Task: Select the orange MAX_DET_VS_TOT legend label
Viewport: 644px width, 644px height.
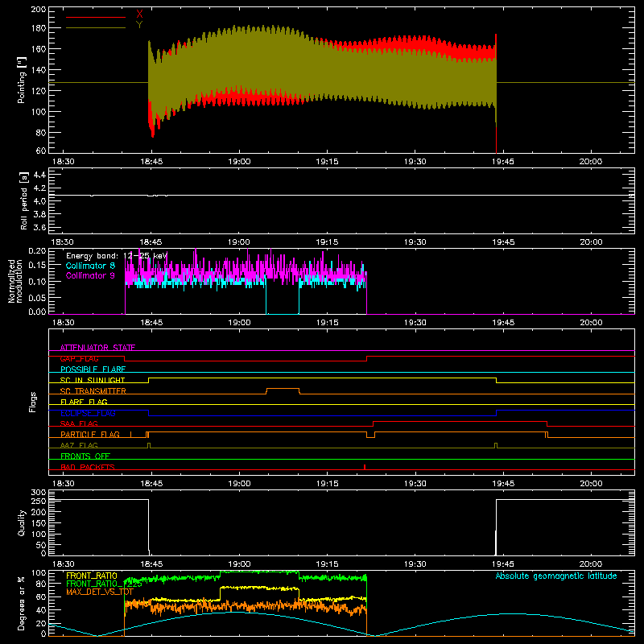Action: 100,592
